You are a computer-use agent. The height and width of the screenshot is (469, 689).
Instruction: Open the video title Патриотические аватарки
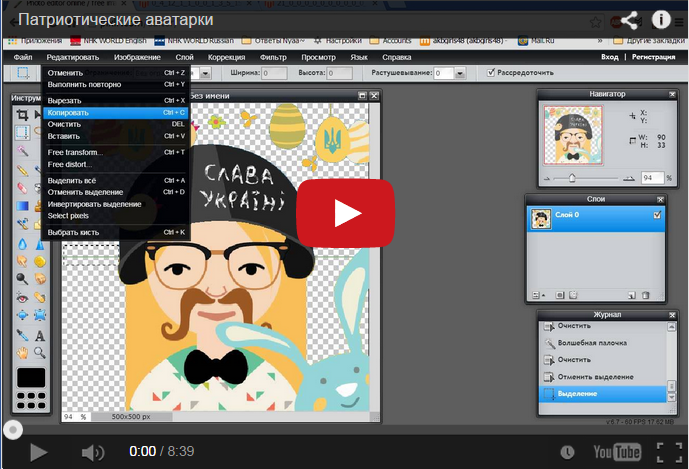[x=116, y=20]
